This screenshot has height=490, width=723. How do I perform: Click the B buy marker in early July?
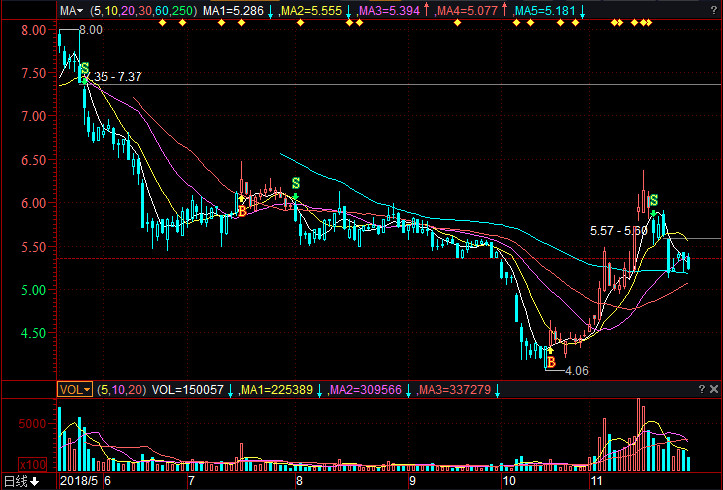point(241,211)
